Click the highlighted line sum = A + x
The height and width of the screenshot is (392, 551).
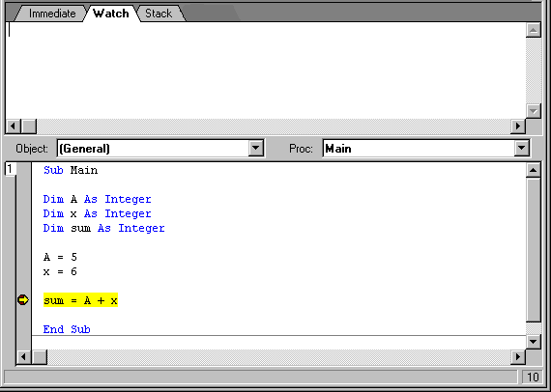coord(80,300)
